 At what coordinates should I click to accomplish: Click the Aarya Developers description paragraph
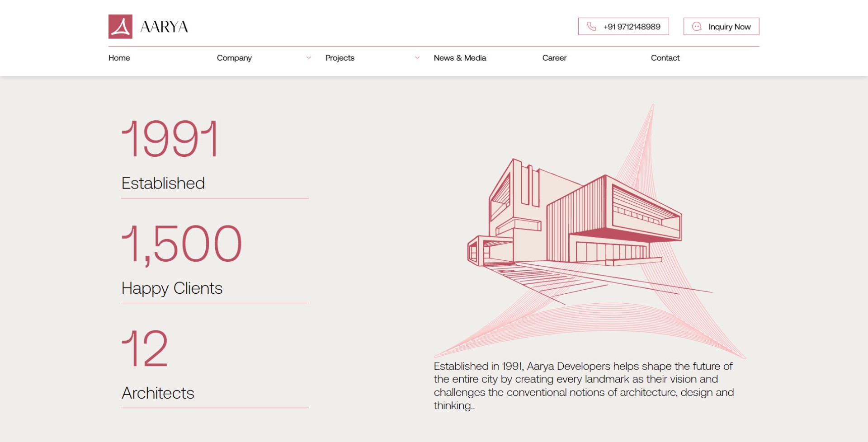click(x=583, y=386)
